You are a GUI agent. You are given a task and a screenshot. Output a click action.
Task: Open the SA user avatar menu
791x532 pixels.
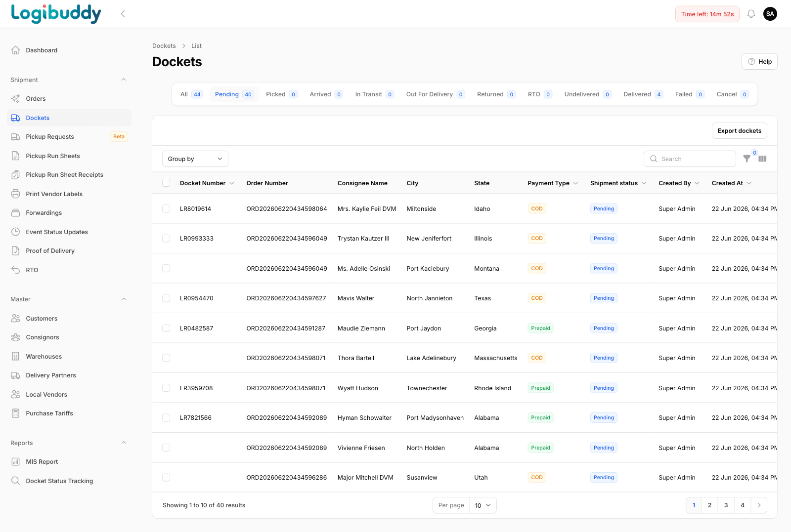pyautogui.click(x=770, y=14)
